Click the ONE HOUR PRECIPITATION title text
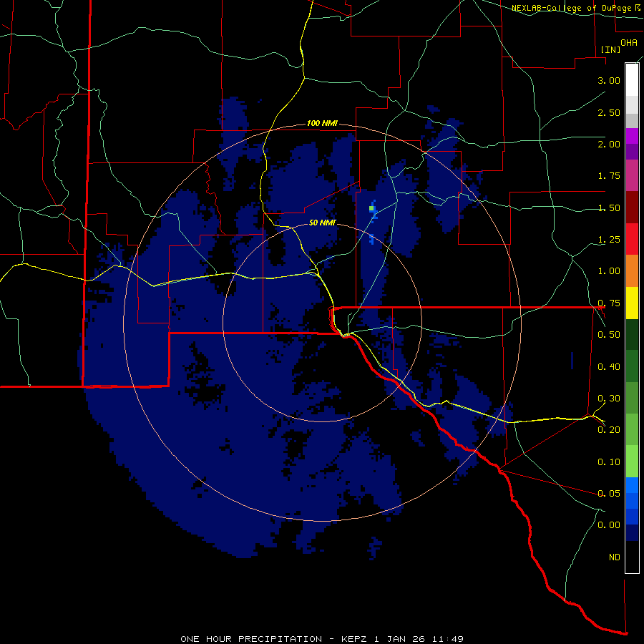The width and height of the screenshot is (644, 644). pyautogui.click(x=251, y=639)
